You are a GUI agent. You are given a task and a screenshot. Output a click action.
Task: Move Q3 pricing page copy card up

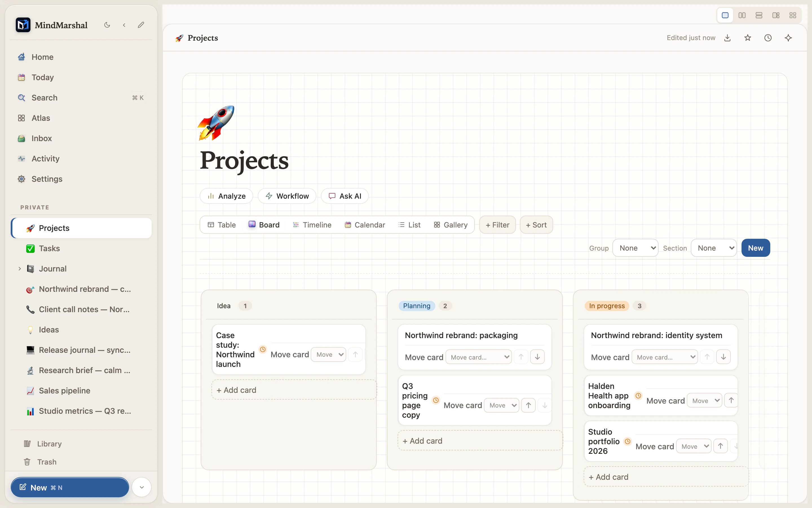point(528,406)
